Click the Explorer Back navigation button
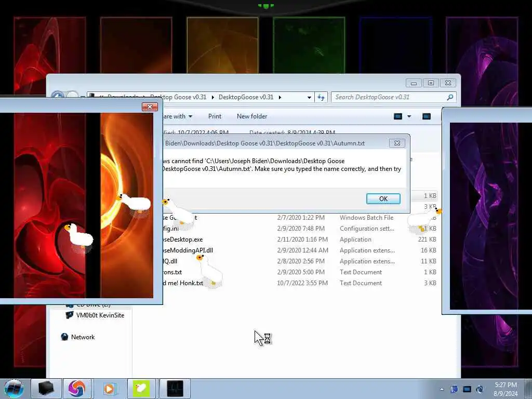532x399 pixels. (58, 95)
